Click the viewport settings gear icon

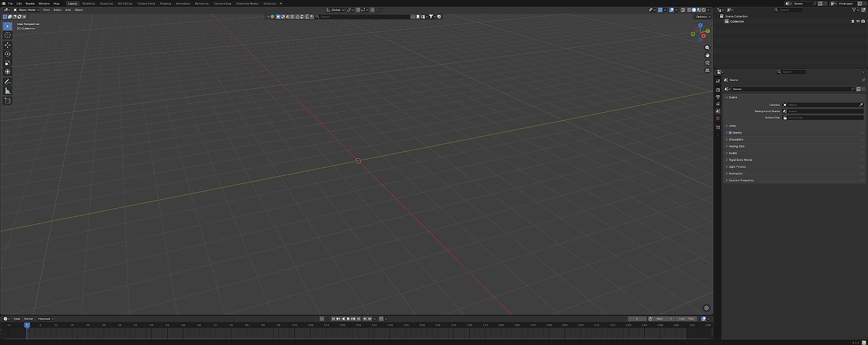[707, 308]
